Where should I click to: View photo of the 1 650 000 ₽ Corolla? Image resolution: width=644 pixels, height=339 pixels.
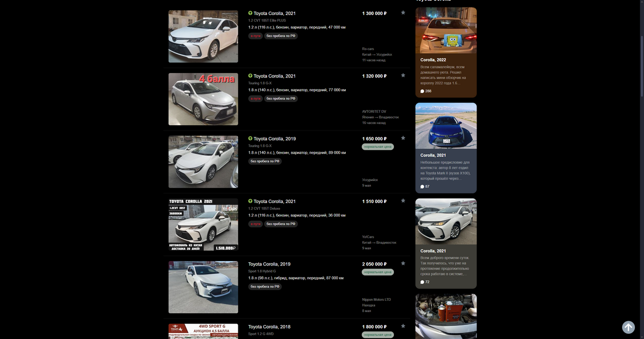coord(203,162)
